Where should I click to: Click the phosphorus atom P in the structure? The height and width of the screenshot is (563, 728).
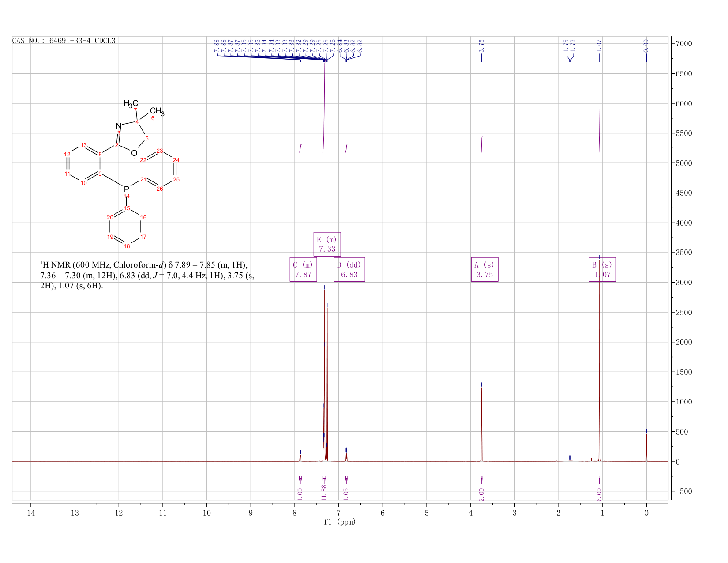tap(126, 189)
